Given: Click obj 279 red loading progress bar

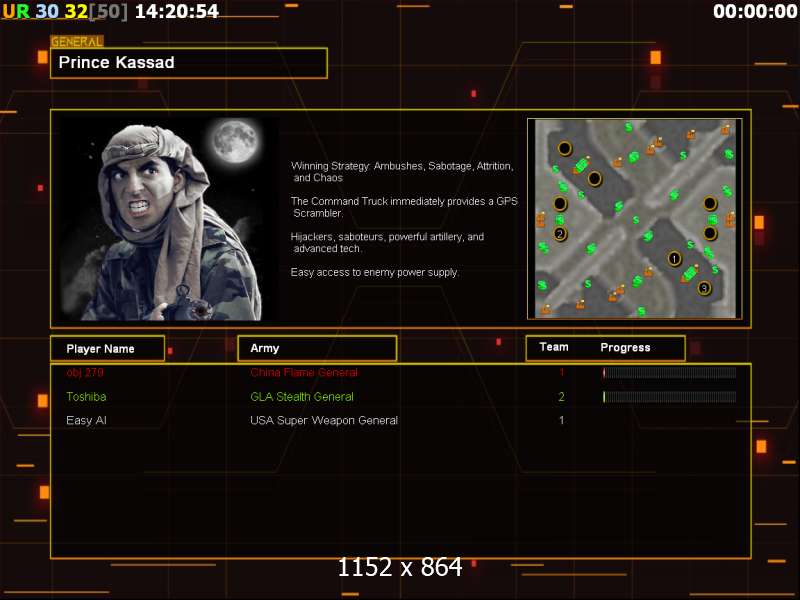Looking at the screenshot, I should pyautogui.click(x=669, y=373).
